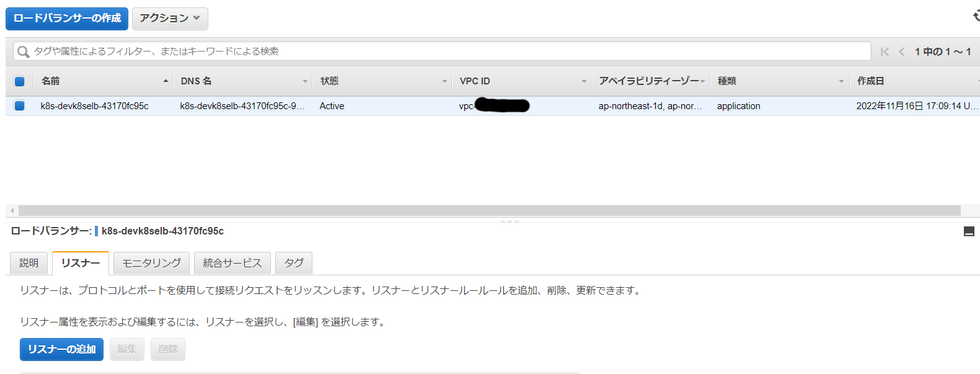Open the アクション dropdown menu
980x374 pixels.
tap(170, 19)
